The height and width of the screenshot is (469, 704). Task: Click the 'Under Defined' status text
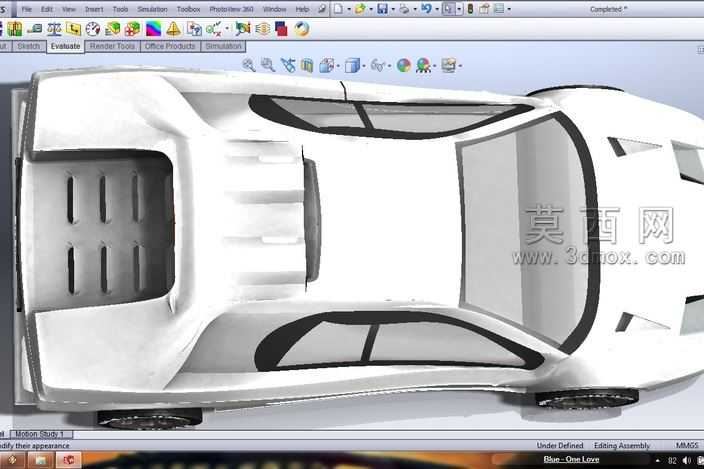pyautogui.click(x=559, y=445)
